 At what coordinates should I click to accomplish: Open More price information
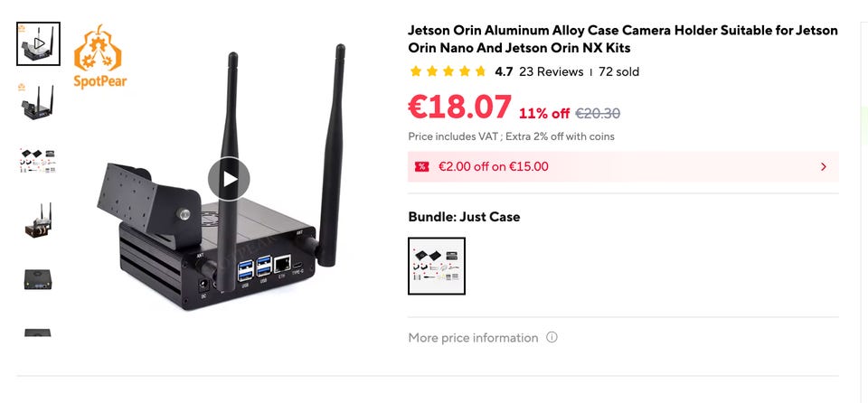pos(473,338)
